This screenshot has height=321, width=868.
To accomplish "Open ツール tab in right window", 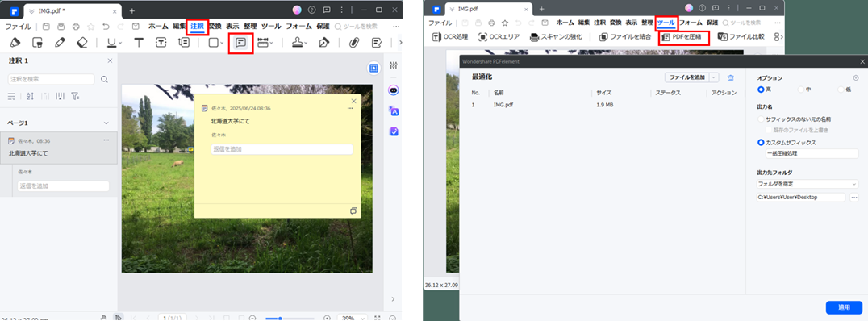I will click(x=666, y=23).
